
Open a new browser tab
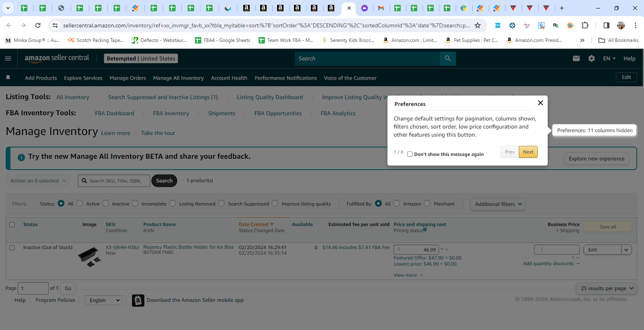click(x=562, y=8)
